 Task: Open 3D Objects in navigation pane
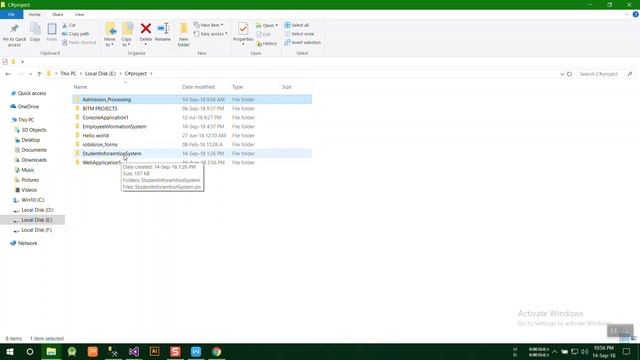tap(33, 130)
